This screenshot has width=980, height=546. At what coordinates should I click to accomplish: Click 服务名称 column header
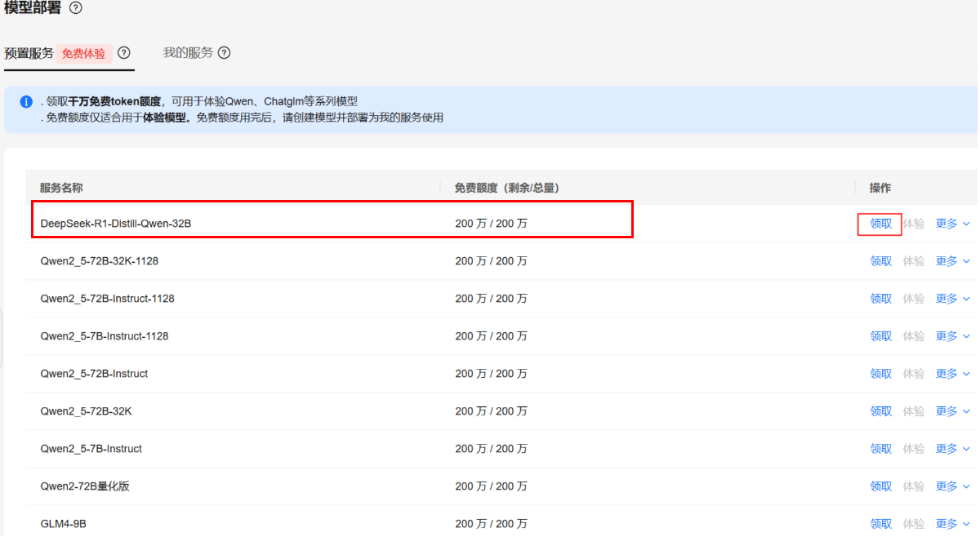pyautogui.click(x=61, y=189)
